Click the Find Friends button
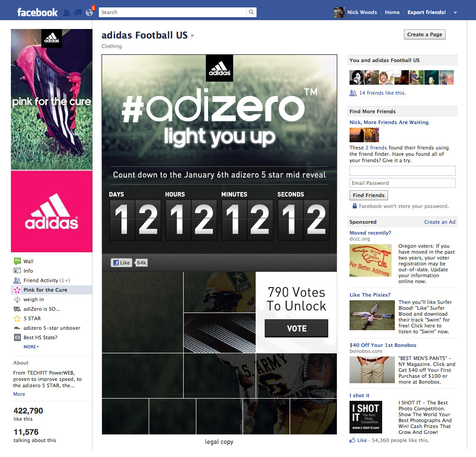This screenshot has height=457, width=476. (369, 195)
